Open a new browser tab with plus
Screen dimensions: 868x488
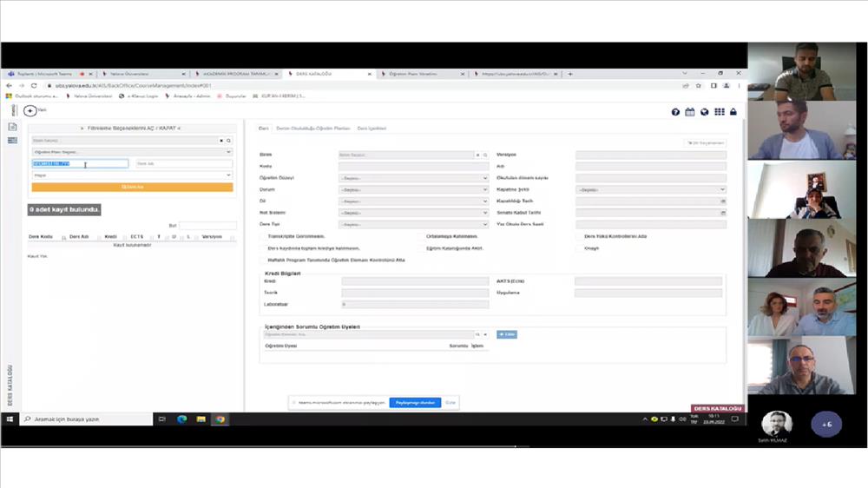[570, 74]
